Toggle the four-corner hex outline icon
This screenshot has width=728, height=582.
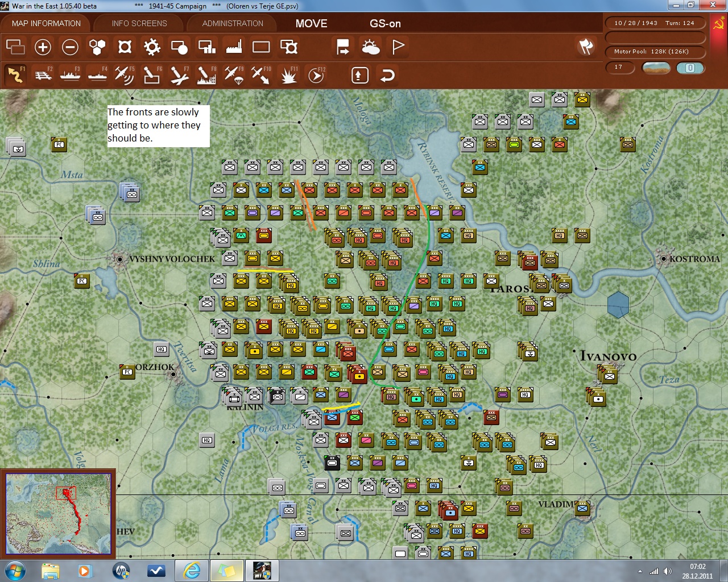125,47
